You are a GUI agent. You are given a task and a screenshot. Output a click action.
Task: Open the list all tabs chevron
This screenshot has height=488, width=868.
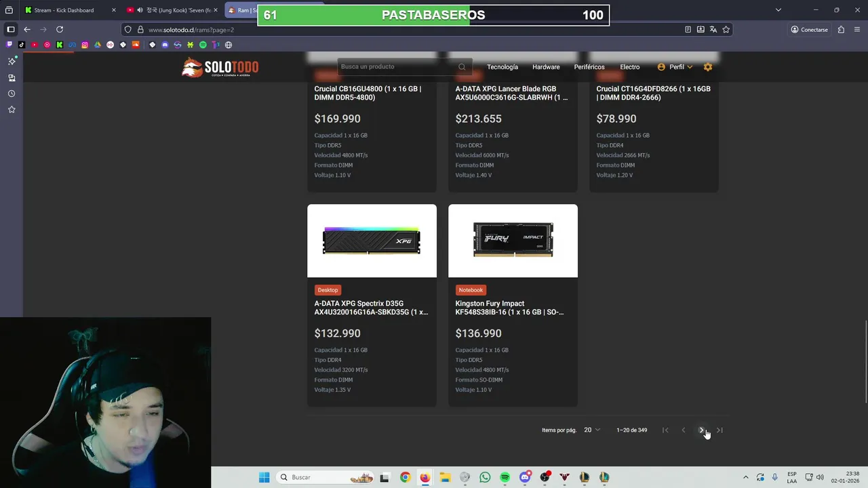point(778,10)
